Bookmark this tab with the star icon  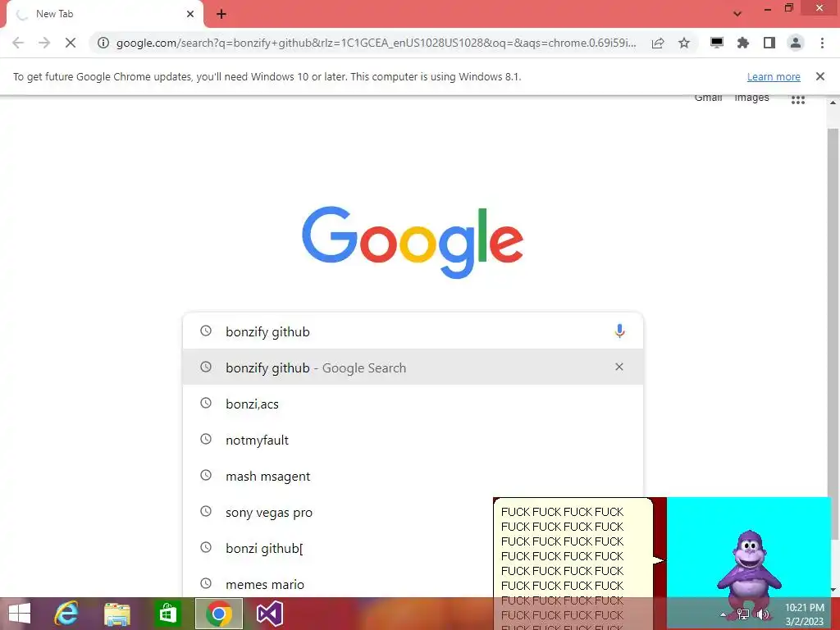(684, 43)
